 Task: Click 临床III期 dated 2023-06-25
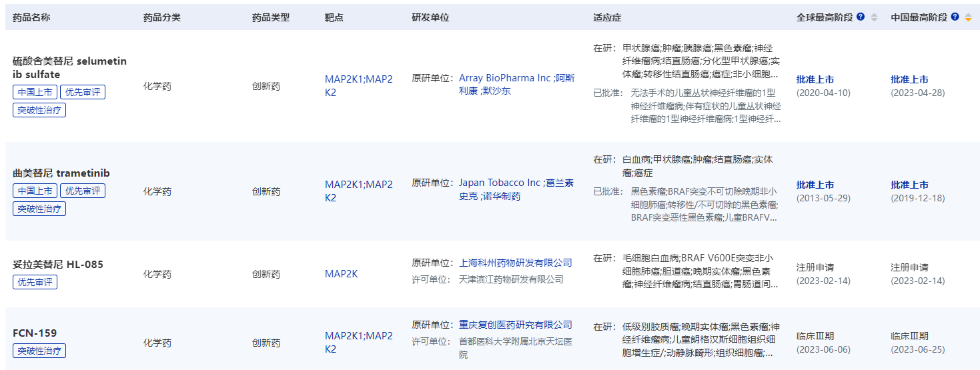(x=909, y=336)
